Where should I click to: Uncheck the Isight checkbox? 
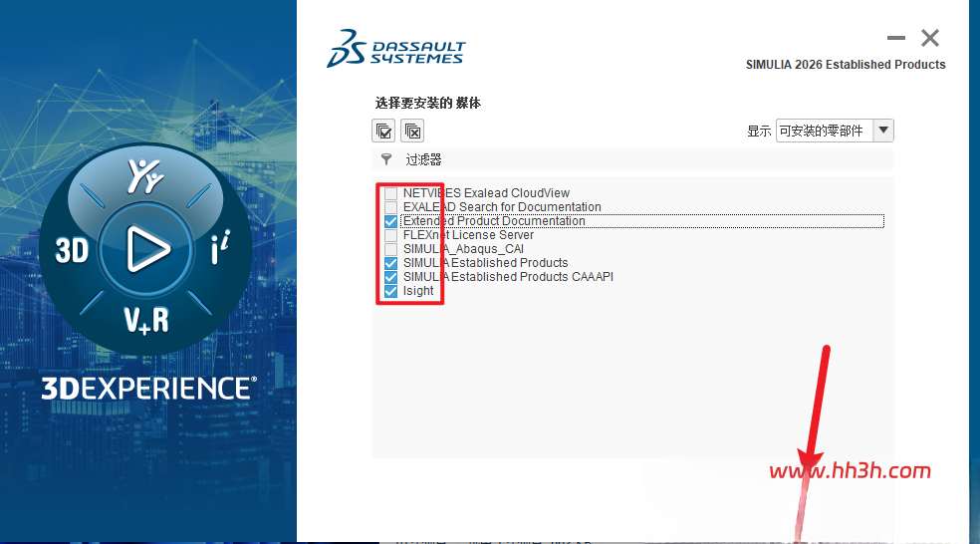click(390, 291)
